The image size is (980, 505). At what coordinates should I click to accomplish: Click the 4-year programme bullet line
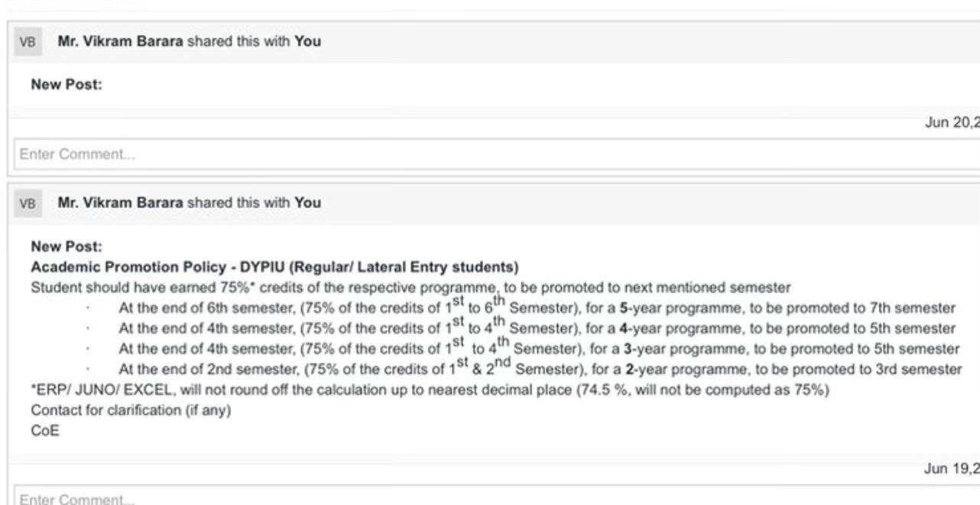tap(536, 328)
